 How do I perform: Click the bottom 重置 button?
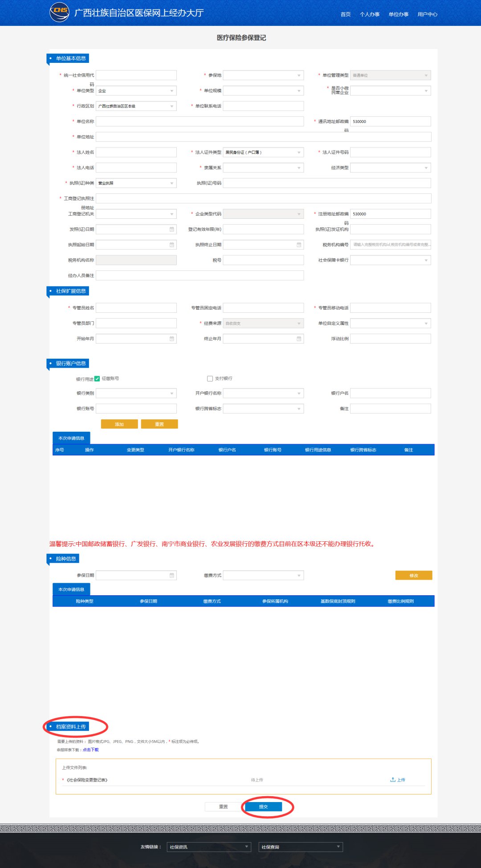tap(224, 807)
